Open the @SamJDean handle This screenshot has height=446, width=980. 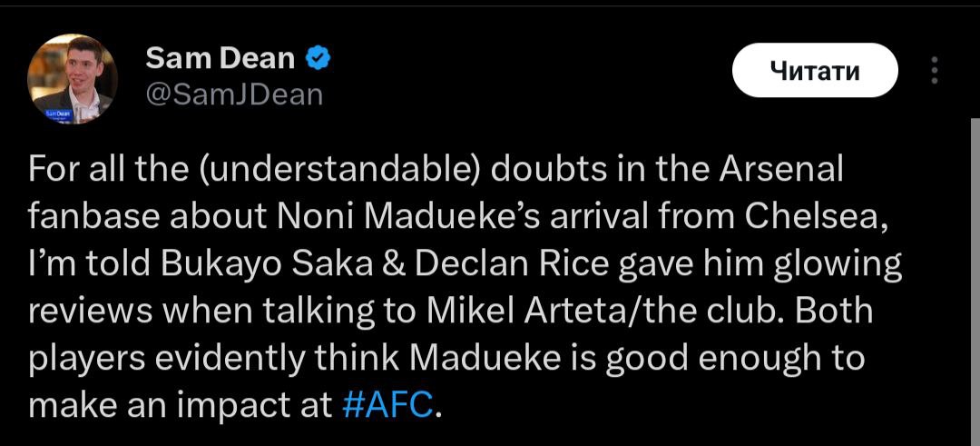(x=234, y=94)
